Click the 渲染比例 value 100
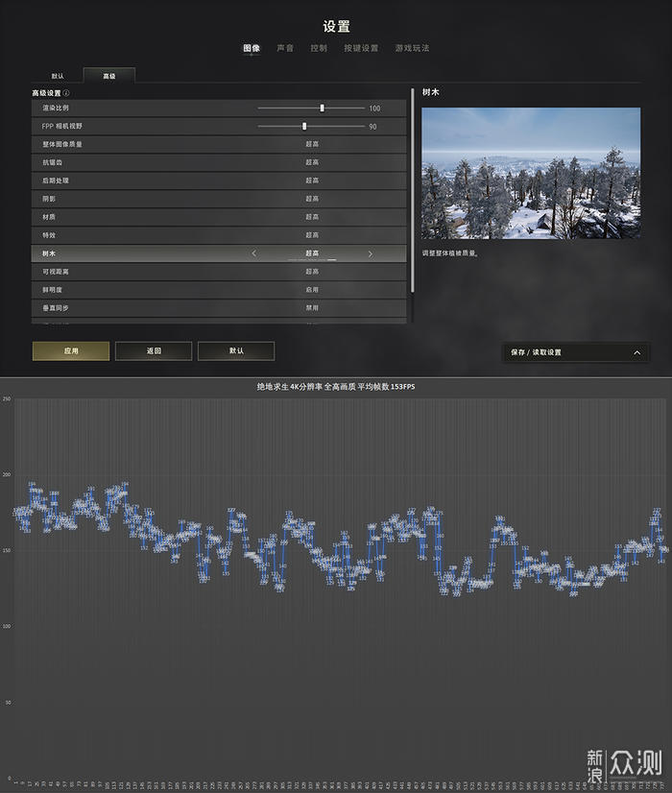The height and width of the screenshot is (793, 672). click(374, 108)
